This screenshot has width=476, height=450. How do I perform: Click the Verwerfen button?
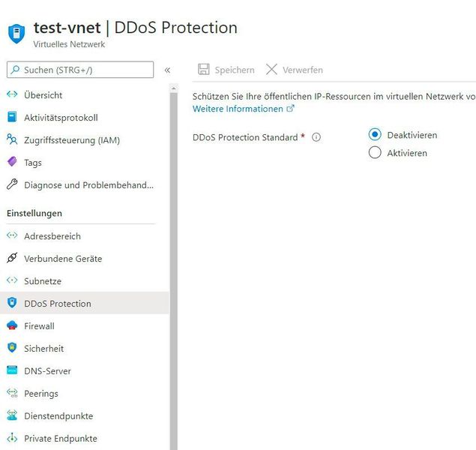(x=294, y=70)
